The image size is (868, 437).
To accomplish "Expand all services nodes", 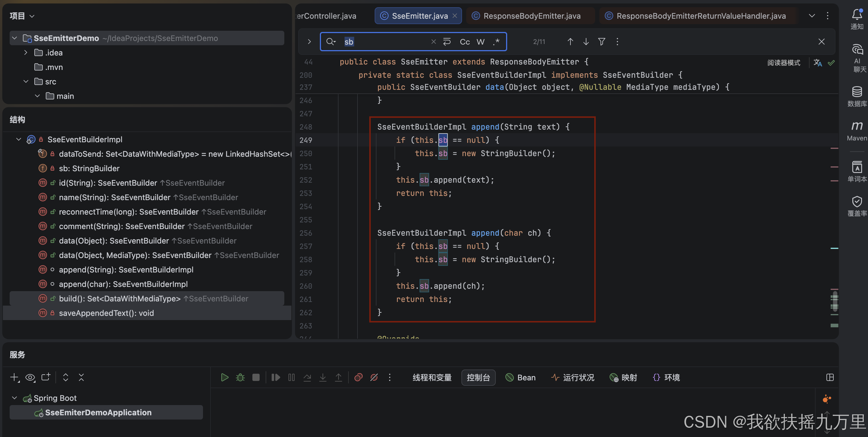I will (66, 377).
